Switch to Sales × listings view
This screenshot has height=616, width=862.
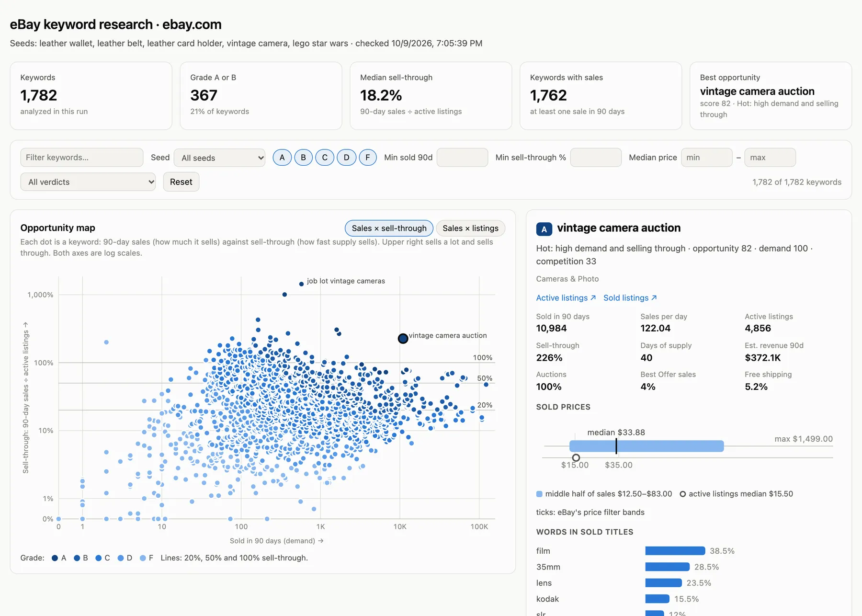[x=470, y=228]
